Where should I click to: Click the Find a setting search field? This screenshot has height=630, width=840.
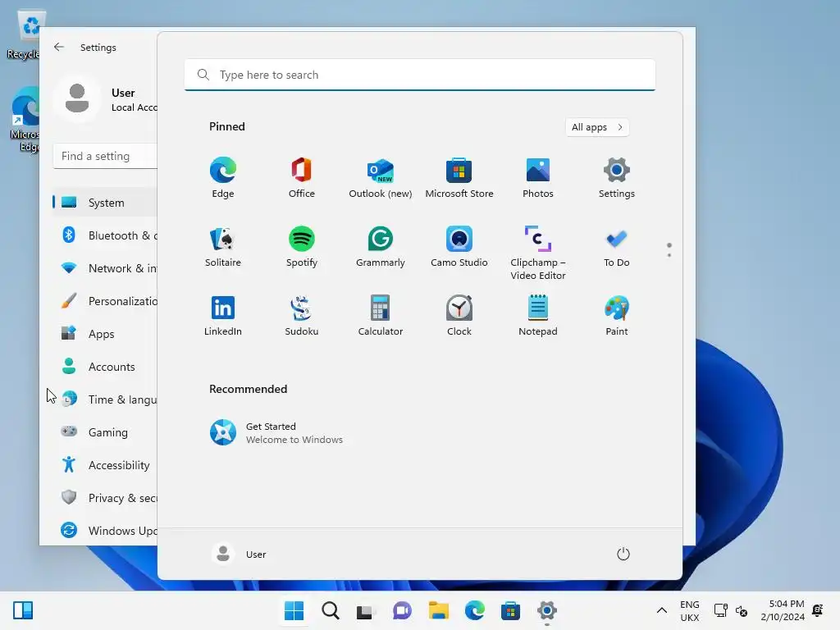click(106, 156)
